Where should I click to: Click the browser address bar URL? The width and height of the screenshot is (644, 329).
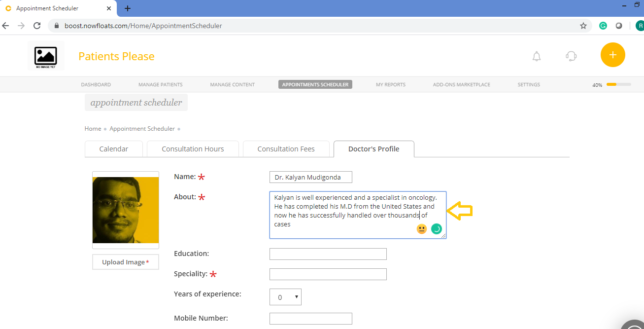pyautogui.click(x=143, y=26)
